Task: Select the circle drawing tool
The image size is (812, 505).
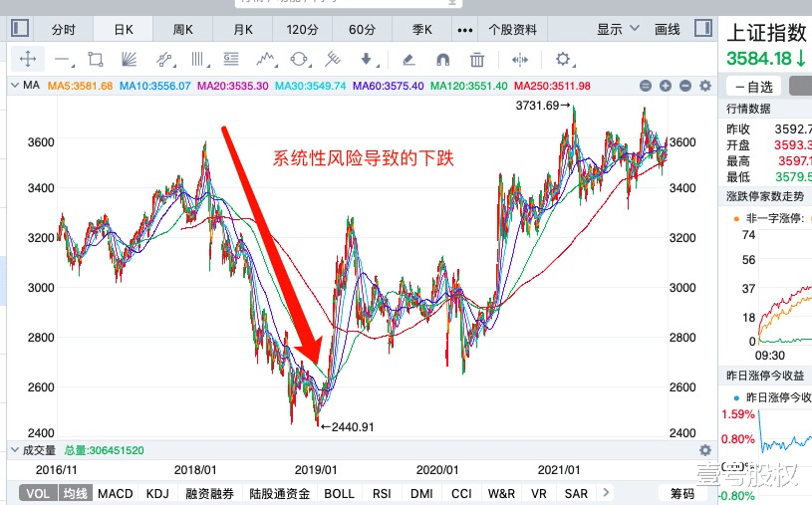Action: pos(299,59)
